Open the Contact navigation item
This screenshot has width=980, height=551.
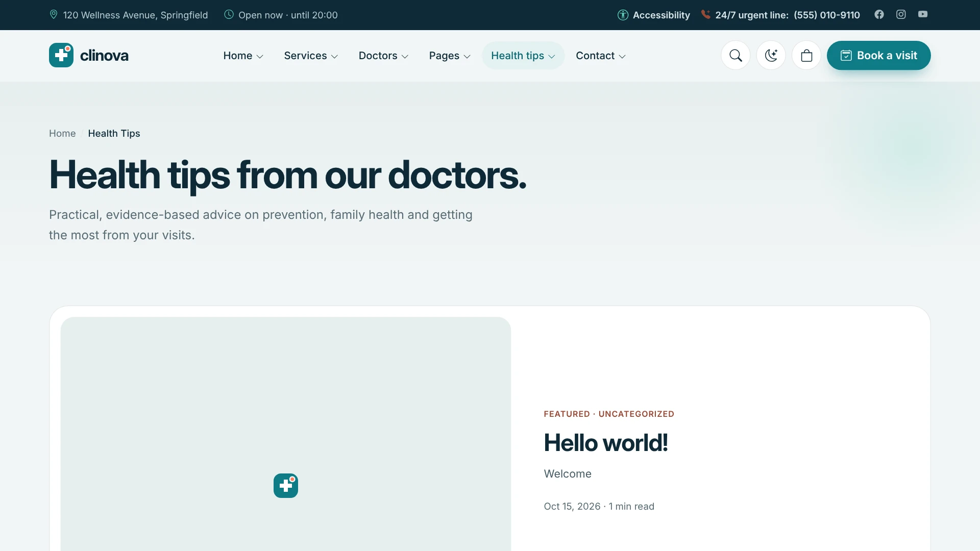(x=600, y=55)
